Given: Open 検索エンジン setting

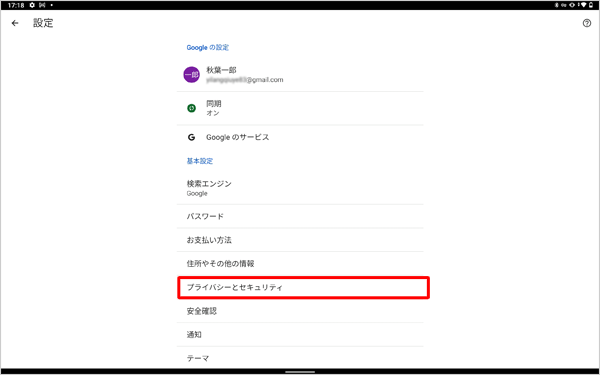Looking at the screenshot, I should coord(300,188).
